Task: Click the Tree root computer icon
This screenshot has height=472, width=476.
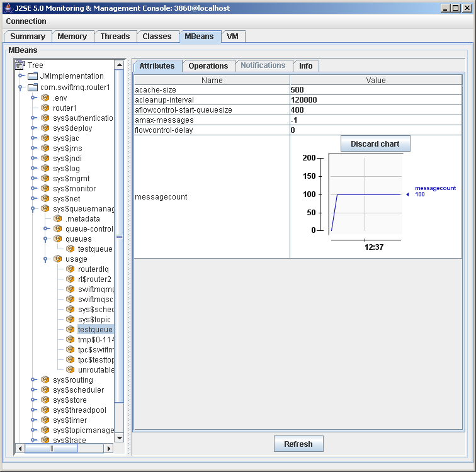Action: 20,65
